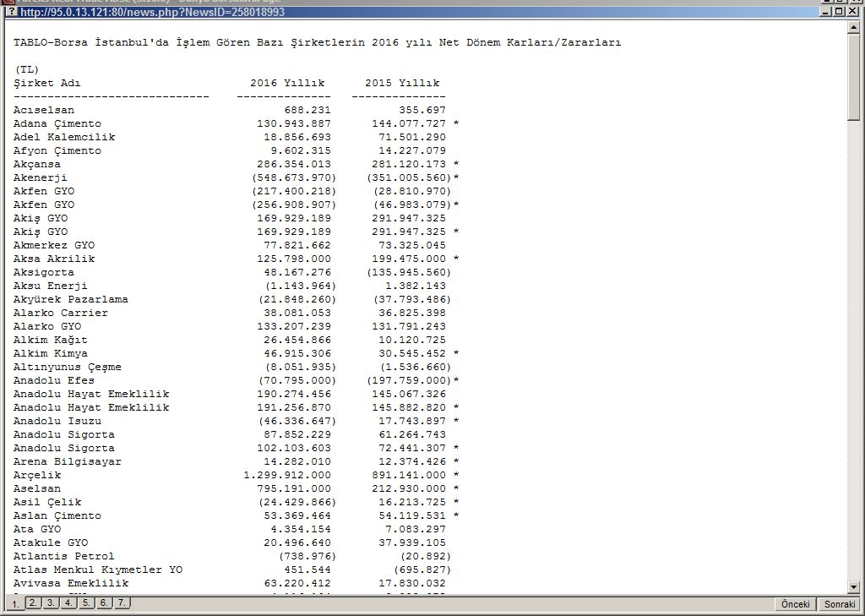Viewport: 865px width, 616px height.
Task: Click 'Anadolu Isuzu' company name
Action: [x=57, y=421]
